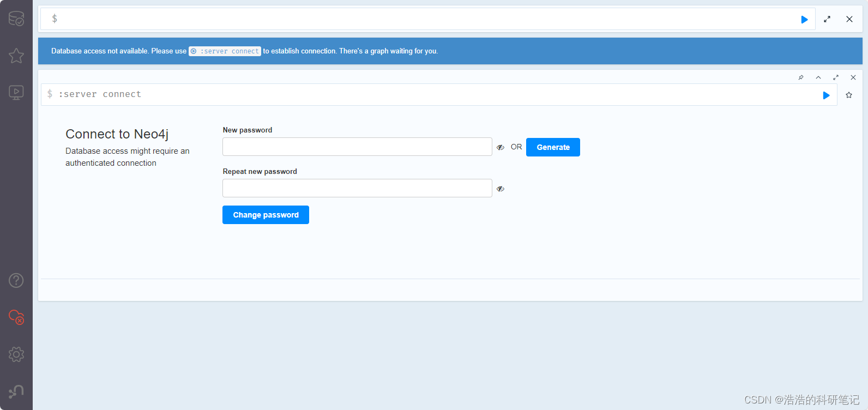Rerun the :server connect frame command
This screenshot has width=868, height=410.
(826, 95)
